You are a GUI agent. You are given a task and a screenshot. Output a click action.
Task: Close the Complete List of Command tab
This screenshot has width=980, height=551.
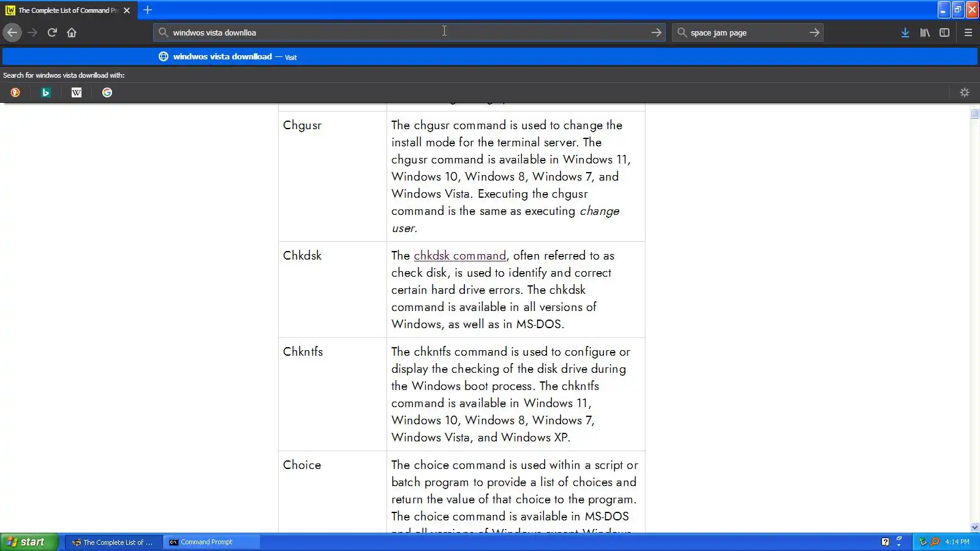point(127,10)
